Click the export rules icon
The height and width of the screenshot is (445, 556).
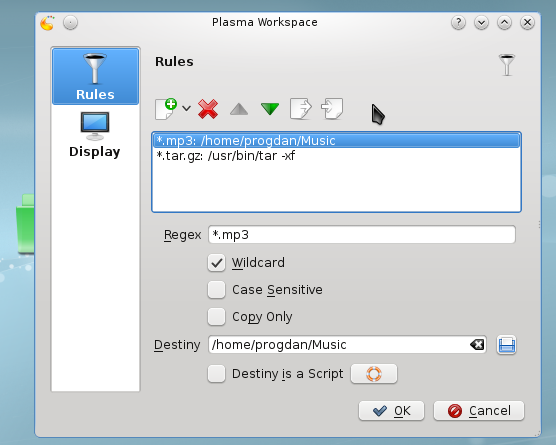301,109
